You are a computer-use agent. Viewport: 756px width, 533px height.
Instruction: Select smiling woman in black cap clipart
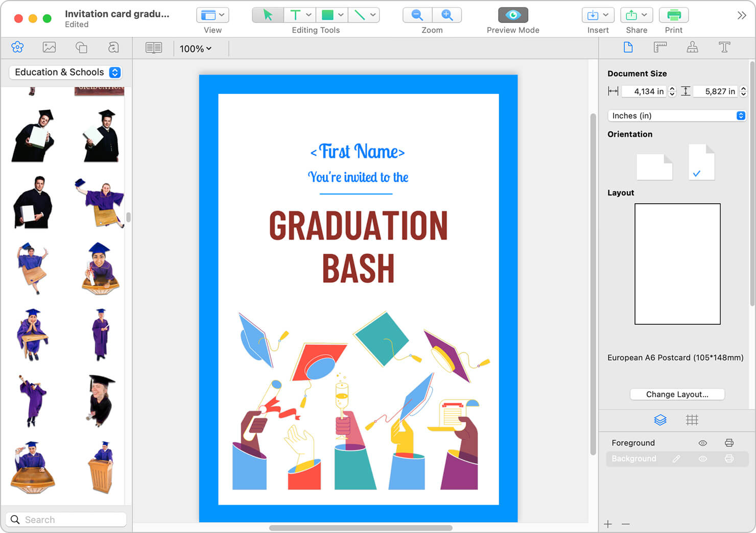click(x=101, y=401)
